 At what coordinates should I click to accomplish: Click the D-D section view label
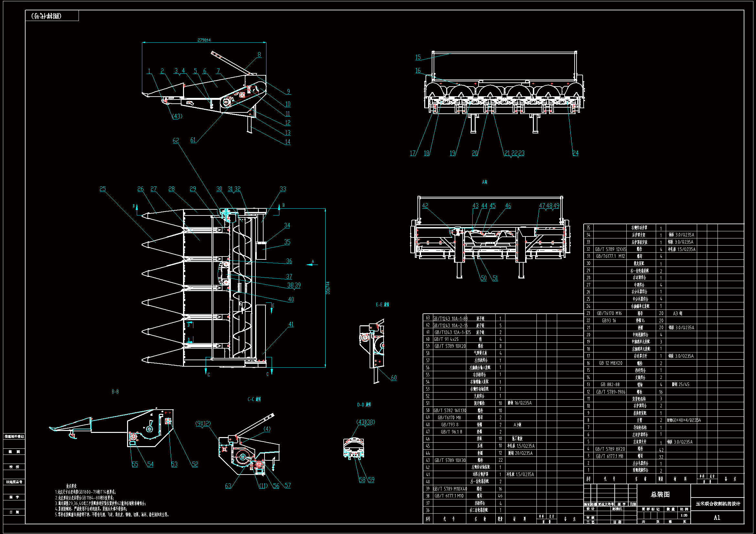(x=364, y=405)
